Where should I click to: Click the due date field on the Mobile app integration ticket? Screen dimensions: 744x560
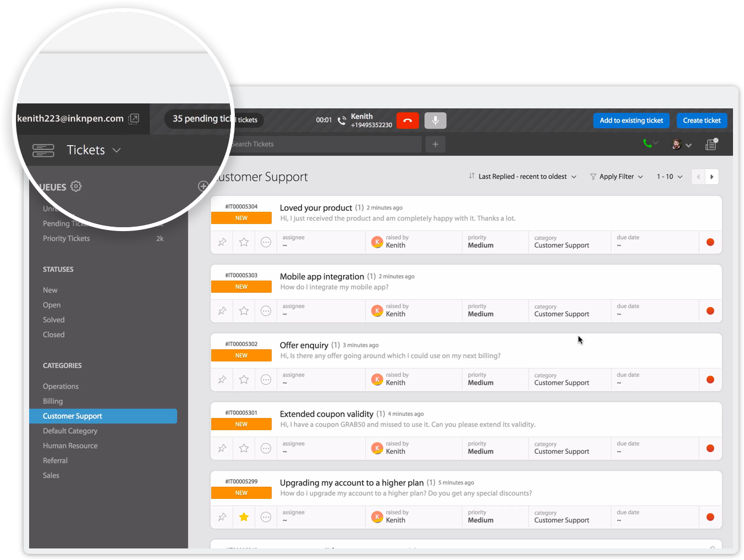point(654,311)
